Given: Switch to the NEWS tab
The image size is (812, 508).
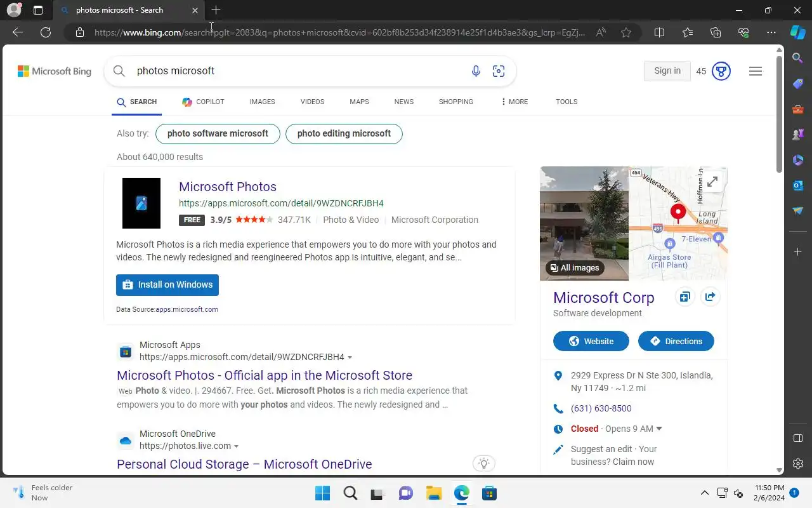Looking at the screenshot, I should pyautogui.click(x=403, y=102).
